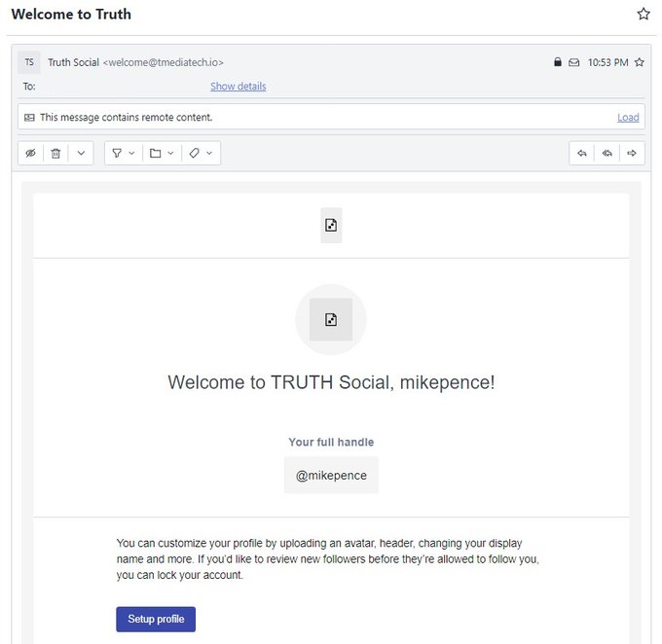Click the Welcome to TRUTH Social heading

pyautogui.click(x=331, y=382)
